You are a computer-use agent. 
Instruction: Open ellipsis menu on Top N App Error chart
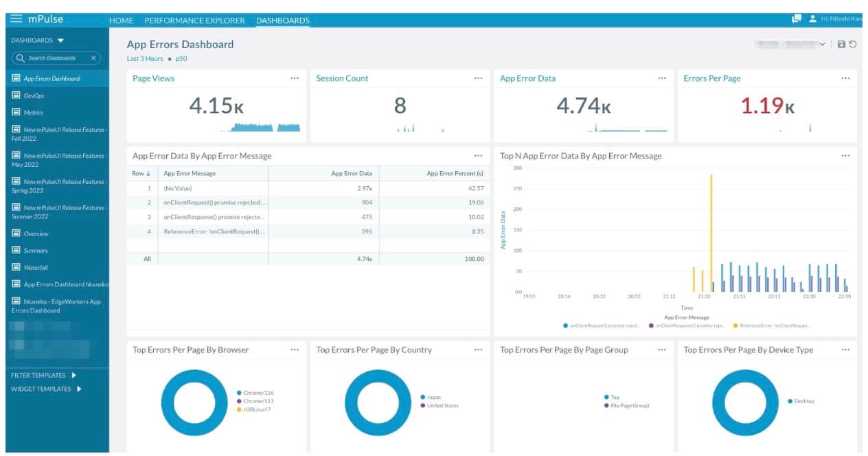point(845,156)
